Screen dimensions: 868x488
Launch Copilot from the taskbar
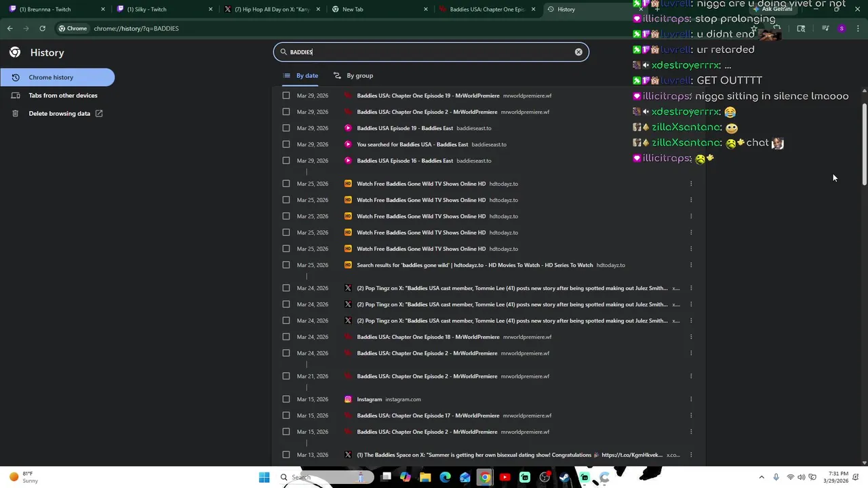tap(406, 477)
